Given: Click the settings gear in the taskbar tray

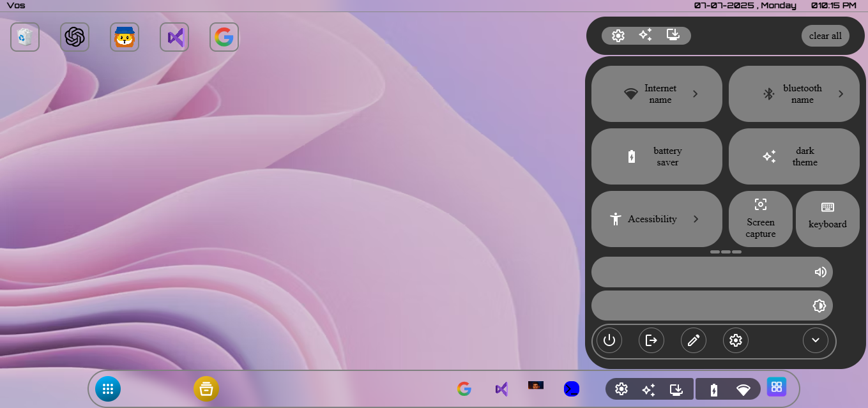Looking at the screenshot, I should pyautogui.click(x=621, y=389).
